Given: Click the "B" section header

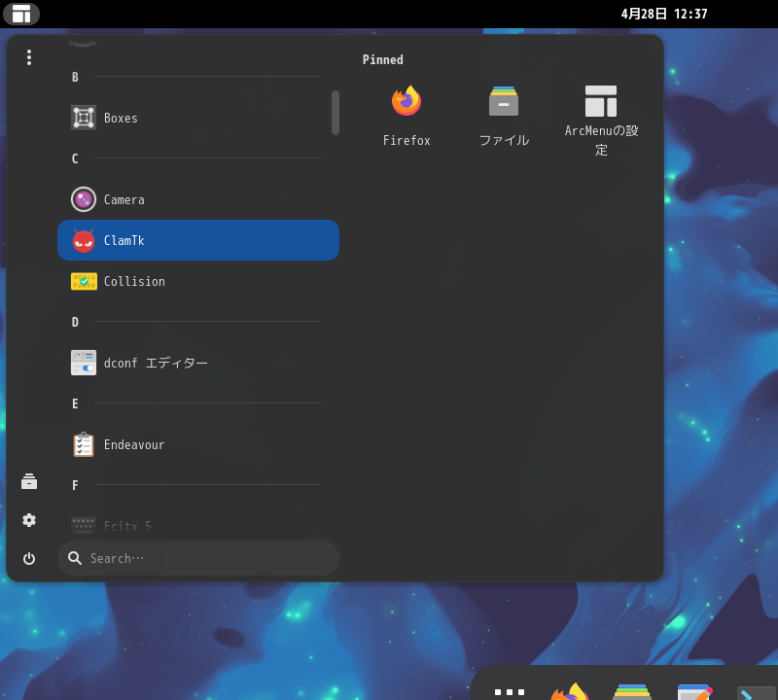Looking at the screenshot, I should (75, 77).
